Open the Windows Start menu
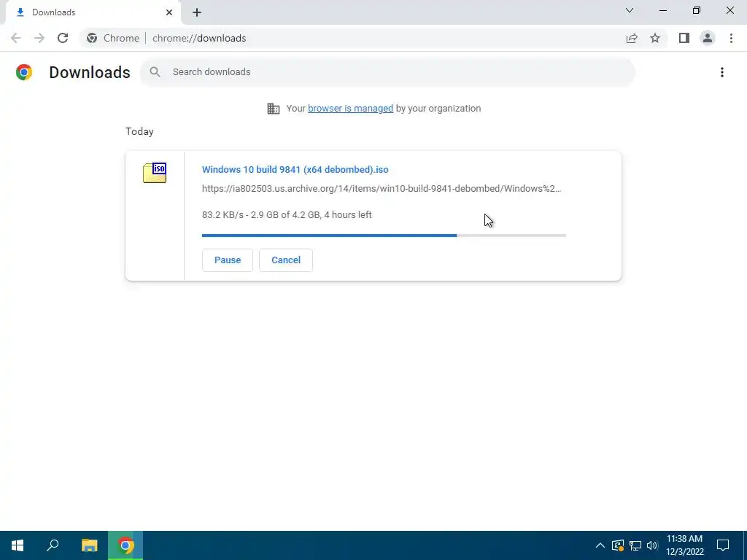Screen dimensions: 747x560 click(18, 545)
